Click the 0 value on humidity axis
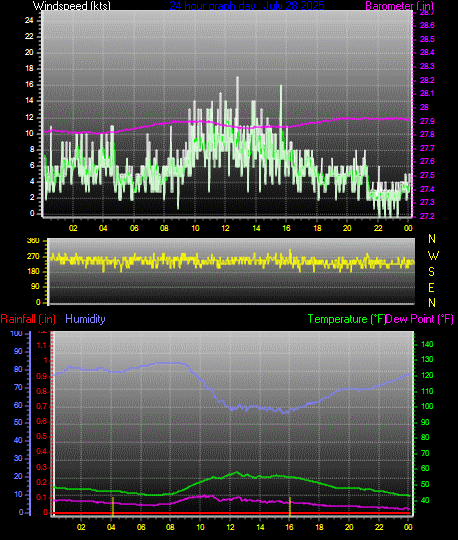This screenshot has height=540, width=458. point(21,512)
